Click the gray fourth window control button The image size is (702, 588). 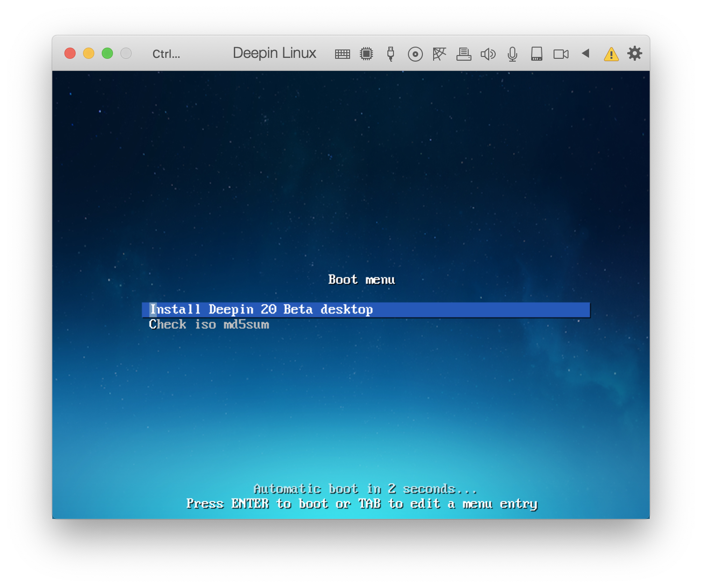[126, 53]
